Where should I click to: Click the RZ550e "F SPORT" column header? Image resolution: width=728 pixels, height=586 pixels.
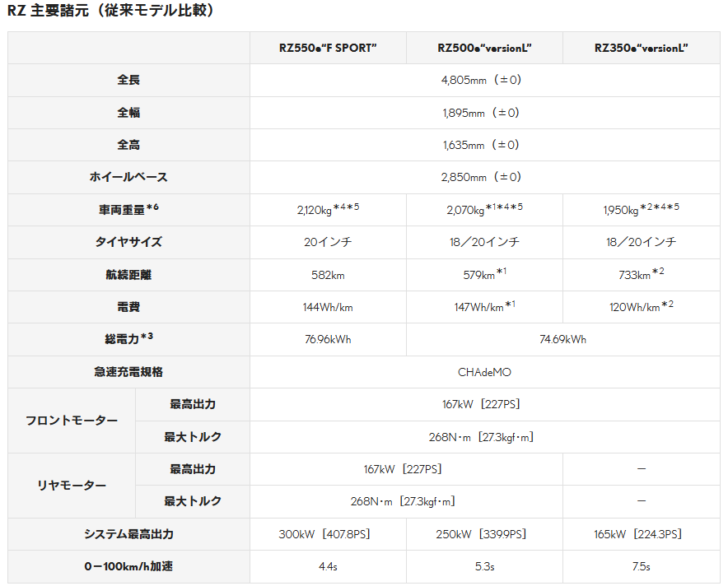tap(328, 48)
